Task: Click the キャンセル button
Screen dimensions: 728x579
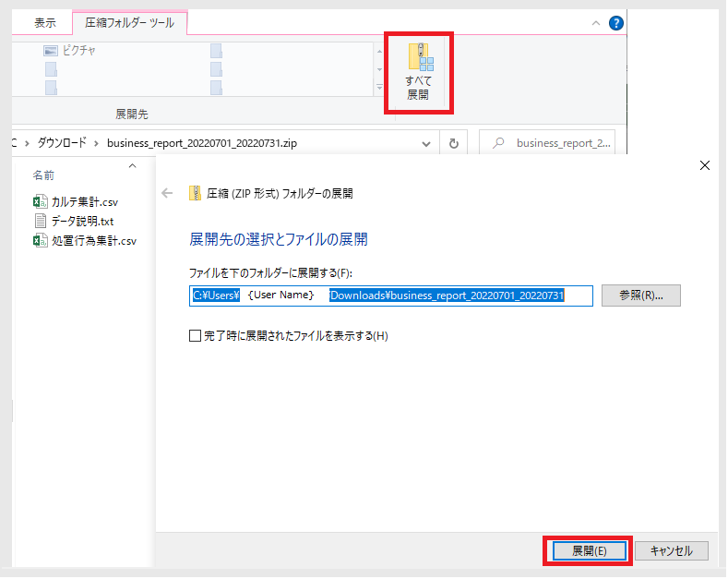Action: (x=672, y=550)
